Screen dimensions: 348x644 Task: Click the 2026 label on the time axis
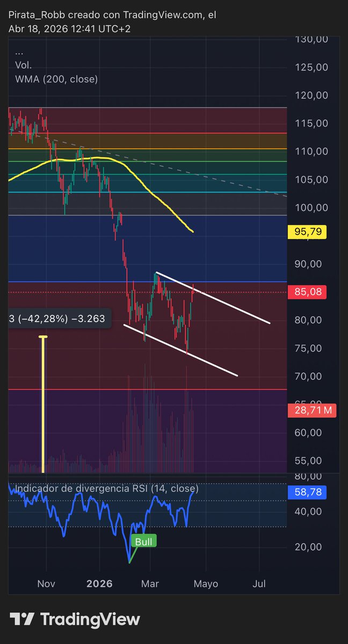[99, 583]
